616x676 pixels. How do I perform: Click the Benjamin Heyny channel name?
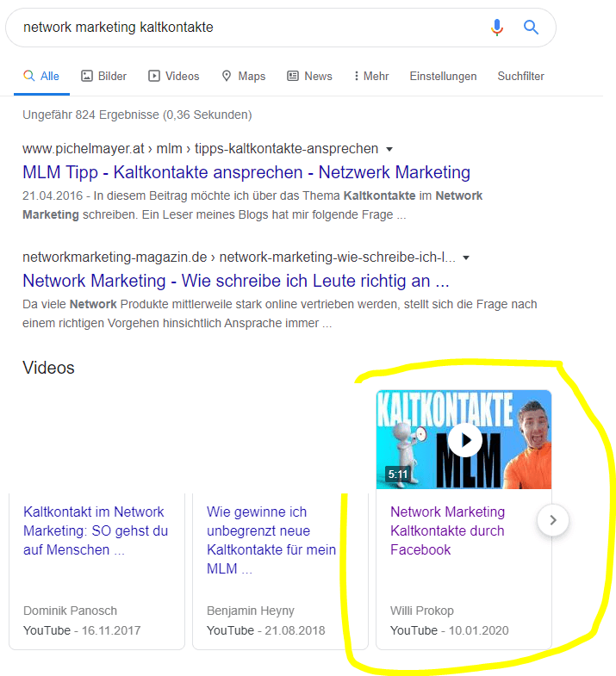[250, 611]
